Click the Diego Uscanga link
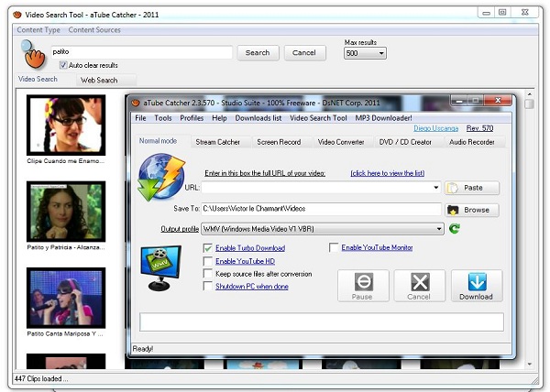Image resolution: width=550 pixels, height=392 pixels. [436, 128]
